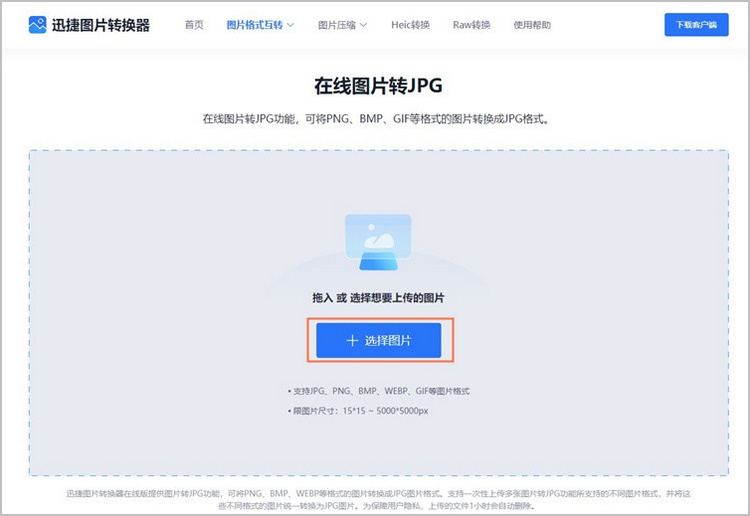Click the subtitle about PNG、BMP、GIF conversion
Screen dimensions: 750x516
click(x=376, y=119)
